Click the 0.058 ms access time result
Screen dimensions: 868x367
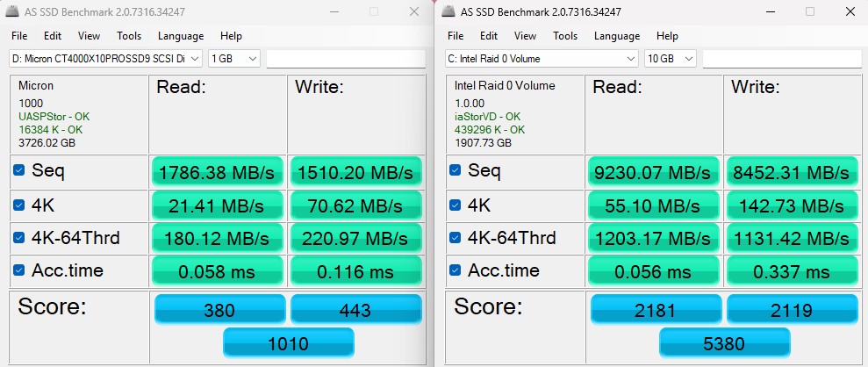(218, 271)
